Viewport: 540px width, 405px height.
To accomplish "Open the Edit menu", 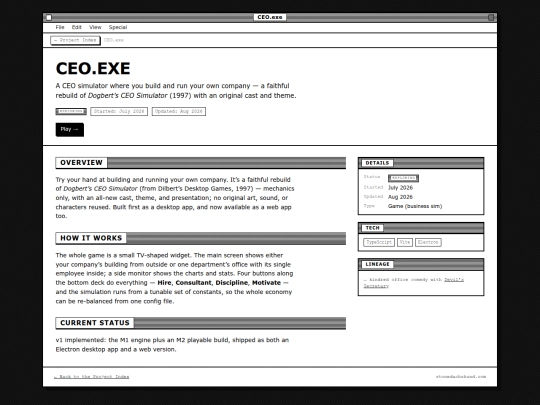I will [x=76, y=27].
